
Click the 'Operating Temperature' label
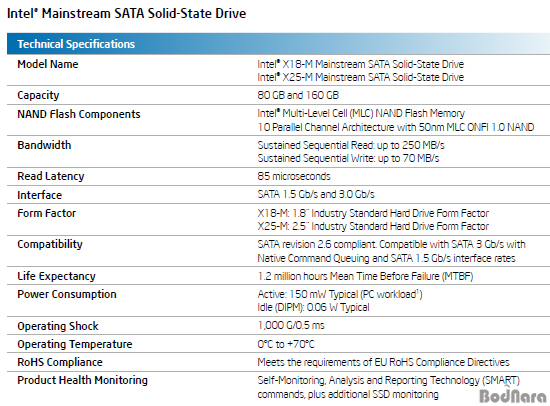[x=75, y=344]
